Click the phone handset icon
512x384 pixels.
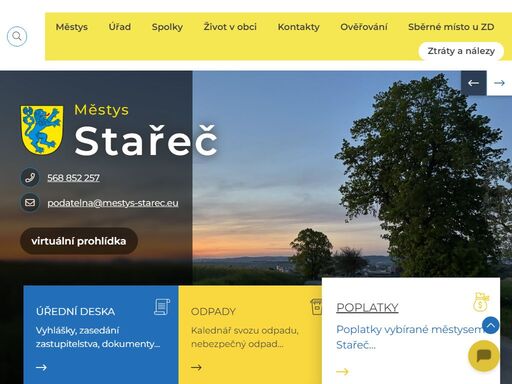pos(30,177)
